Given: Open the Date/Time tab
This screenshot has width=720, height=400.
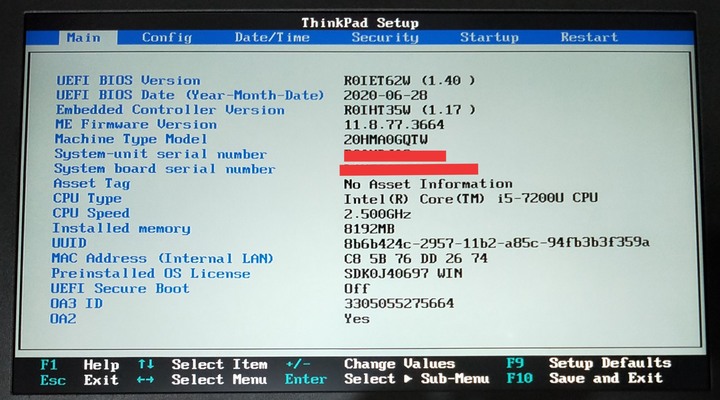Looking at the screenshot, I should pos(272,37).
